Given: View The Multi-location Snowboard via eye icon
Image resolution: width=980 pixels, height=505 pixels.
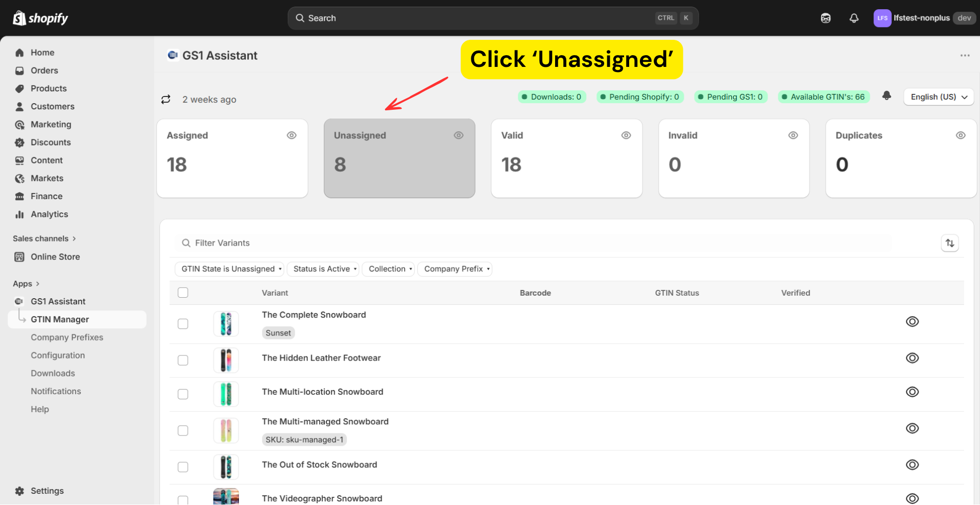Looking at the screenshot, I should (x=912, y=392).
